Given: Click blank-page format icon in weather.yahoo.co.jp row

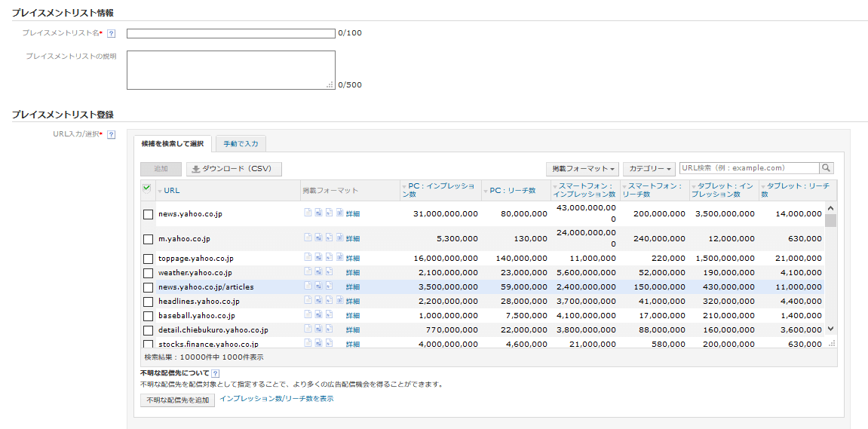Looking at the screenshot, I should tap(308, 271).
